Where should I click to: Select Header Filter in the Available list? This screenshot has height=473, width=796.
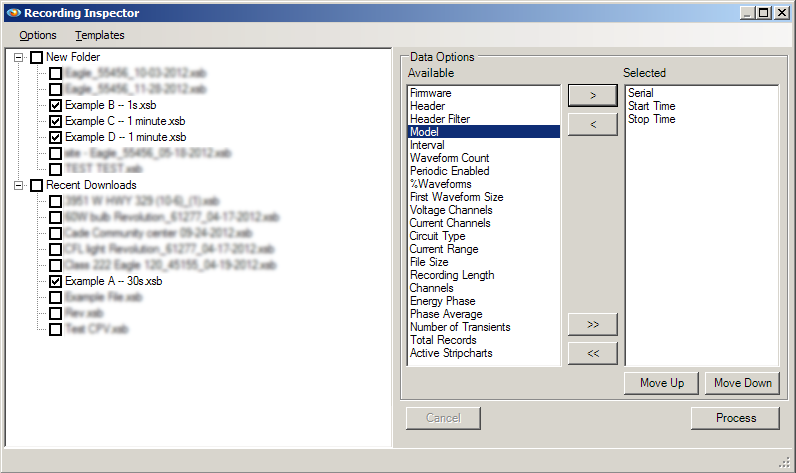(484, 119)
